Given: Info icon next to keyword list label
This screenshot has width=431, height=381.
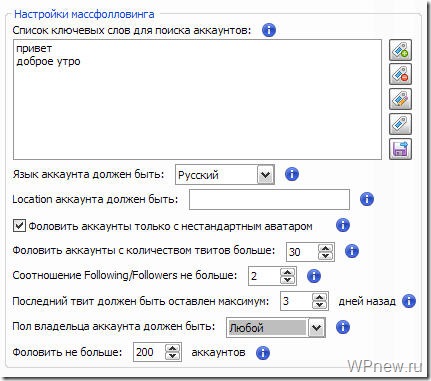Looking at the screenshot, I should [x=269, y=30].
